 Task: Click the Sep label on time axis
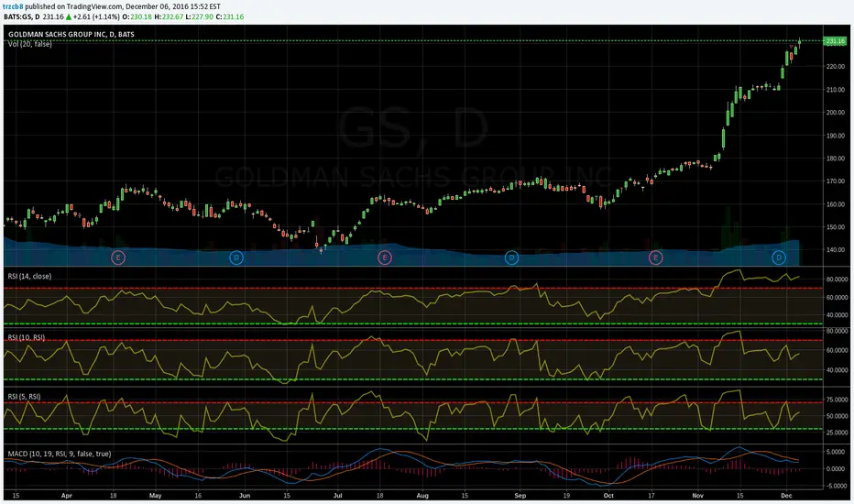pyautogui.click(x=520, y=496)
